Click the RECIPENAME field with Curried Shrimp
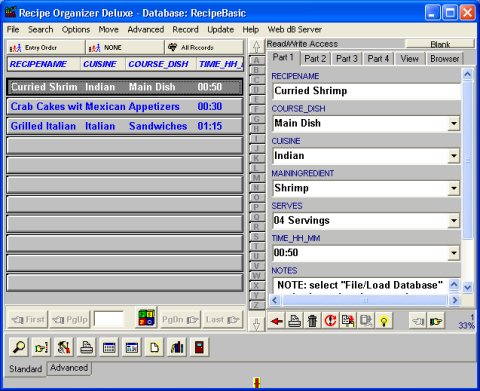480x391 pixels. (x=366, y=91)
